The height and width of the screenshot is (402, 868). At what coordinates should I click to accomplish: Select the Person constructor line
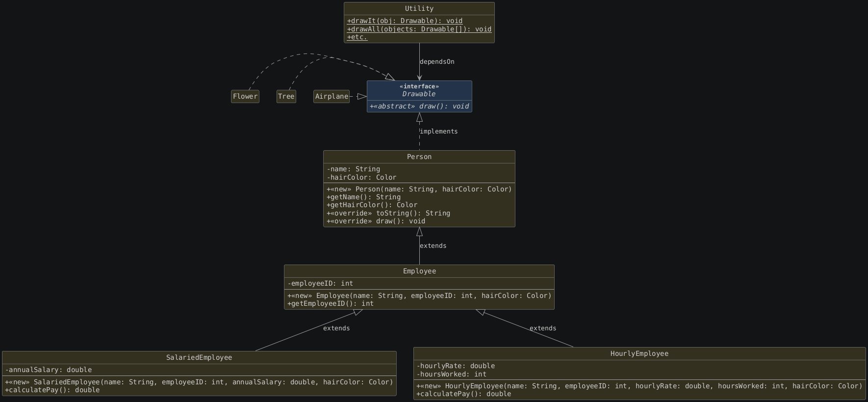(419, 189)
